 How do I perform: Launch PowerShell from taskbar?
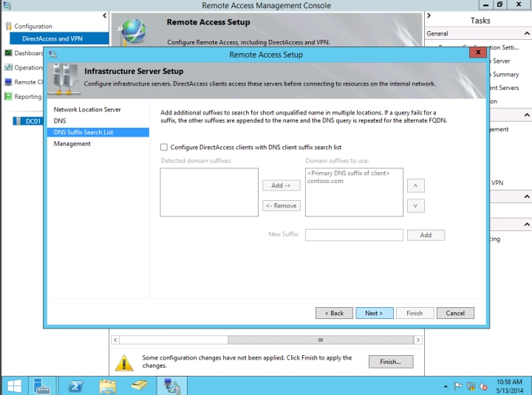75,386
